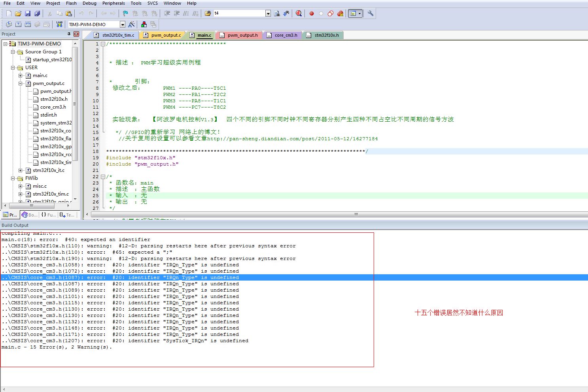Start the debug session with the magnifier d icon
The height and width of the screenshot is (392, 588).
tap(299, 13)
